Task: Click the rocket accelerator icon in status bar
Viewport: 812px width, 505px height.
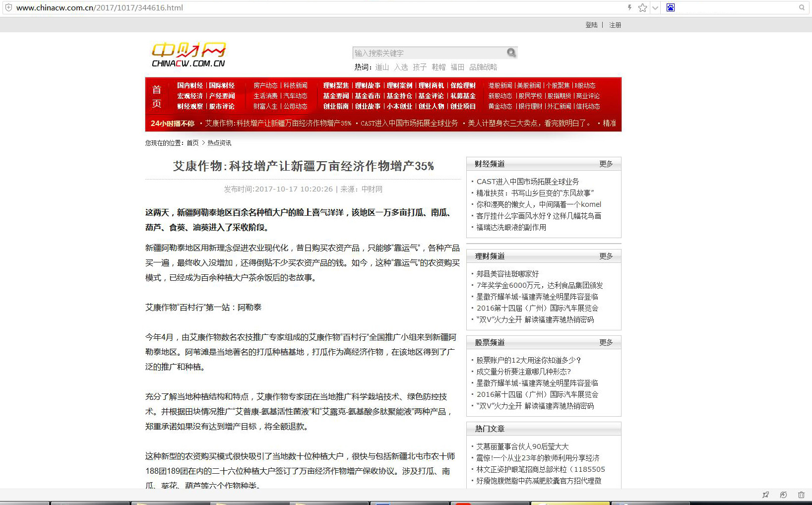Action: [x=766, y=495]
